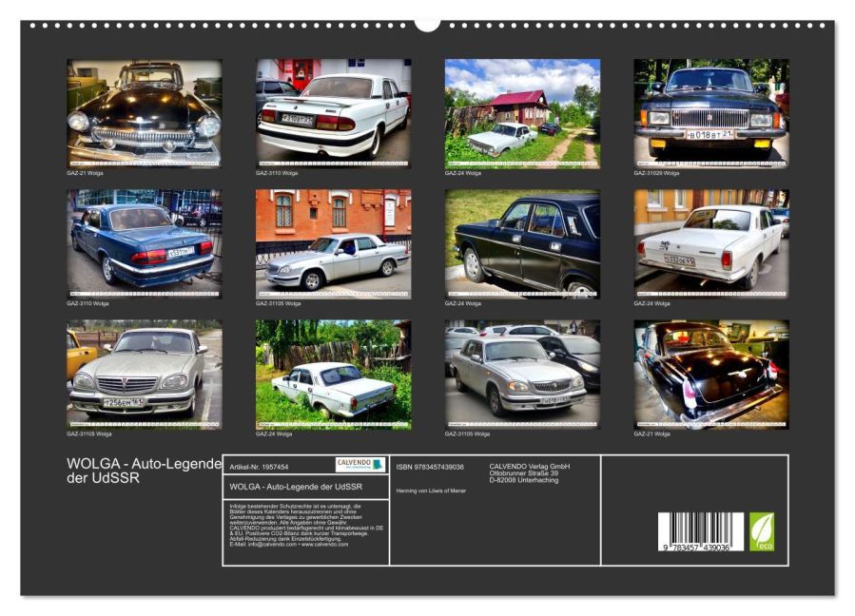
Task: Select the blue GAZ-3110 Wolga rear photo
Action: point(145,243)
